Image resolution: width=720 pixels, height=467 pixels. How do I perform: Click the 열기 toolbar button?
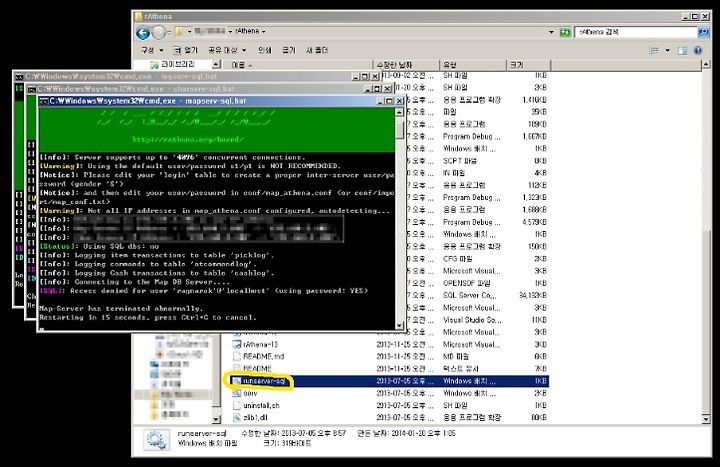[186, 50]
